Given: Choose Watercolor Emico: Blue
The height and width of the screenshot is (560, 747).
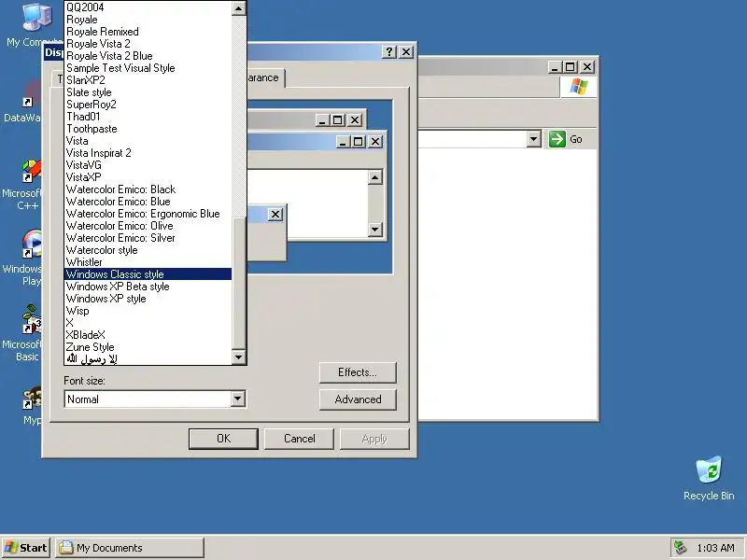Looking at the screenshot, I should pyautogui.click(x=148, y=202).
